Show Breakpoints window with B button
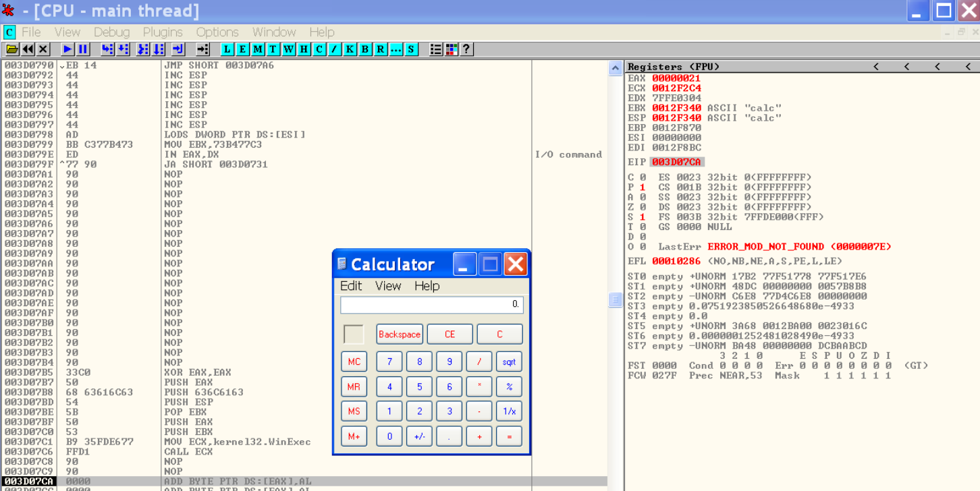Viewport: 980px width, 491px height. [365, 49]
